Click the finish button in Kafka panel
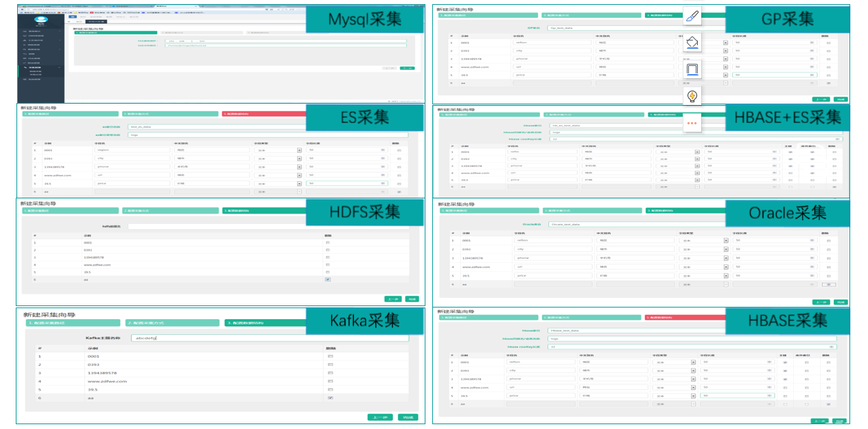 (408, 417)
